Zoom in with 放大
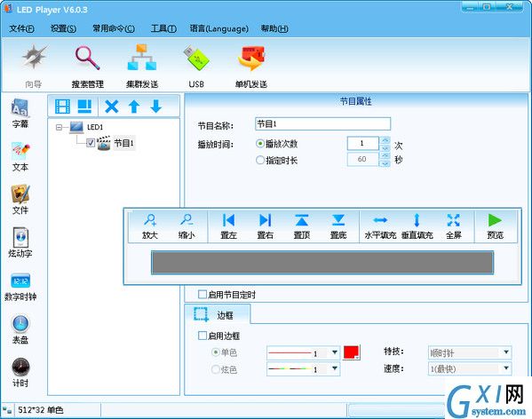This screenshot has height=419, width=532. [x=150, y=226]
